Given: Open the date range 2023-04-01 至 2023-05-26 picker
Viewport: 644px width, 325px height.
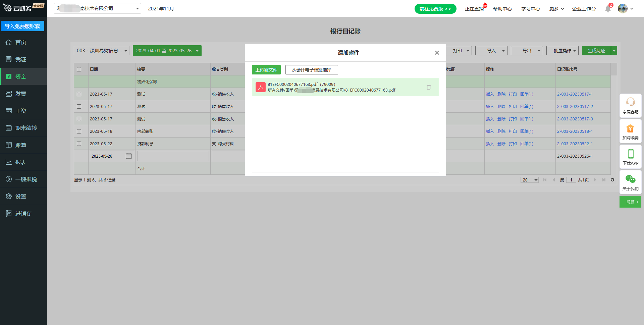Looking at the screenshot, I should 167,51.
